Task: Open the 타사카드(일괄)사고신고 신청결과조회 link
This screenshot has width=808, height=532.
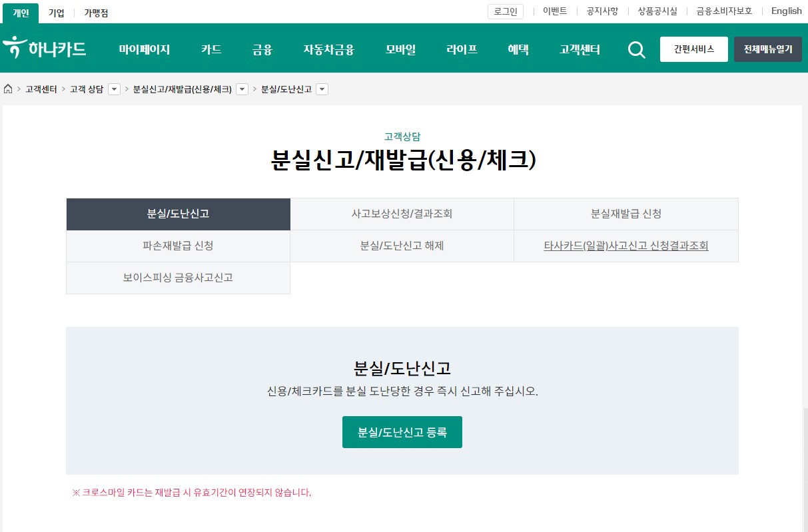Action: click(x=625, y=246)
